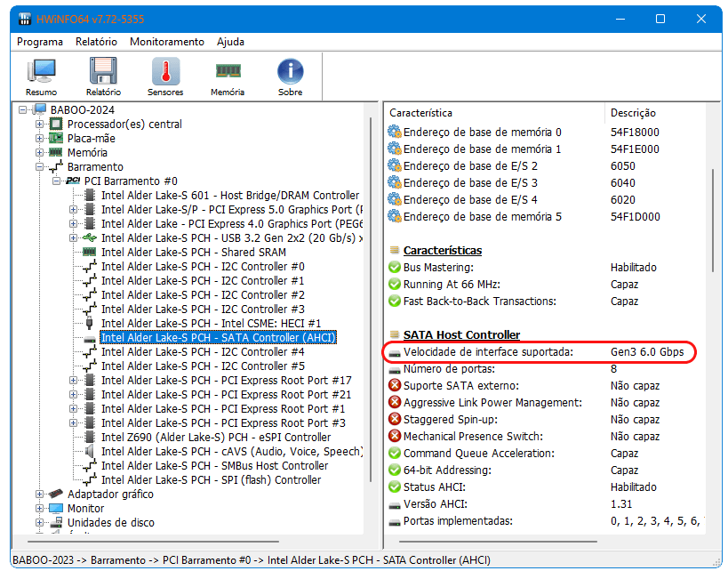728x579 pixels.
Task: Click the green check icon beside Status AHCI
Action: pos(395,487)
